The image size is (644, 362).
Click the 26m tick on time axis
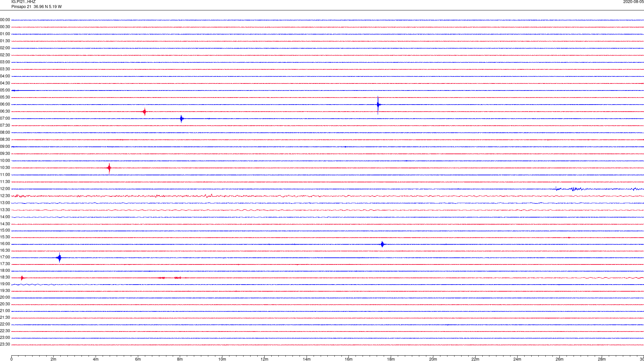559,359
